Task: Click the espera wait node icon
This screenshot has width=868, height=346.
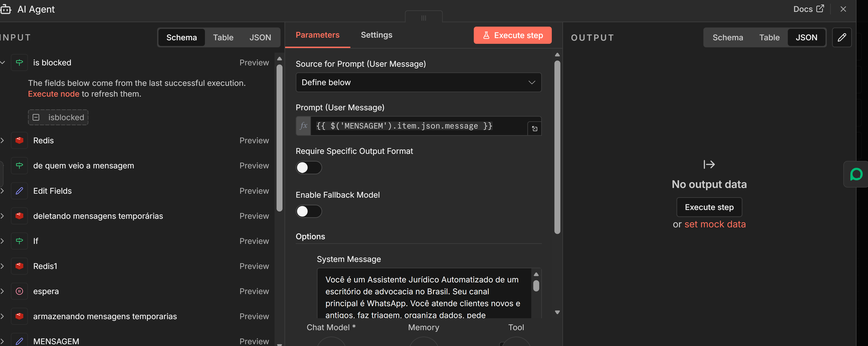Action: pos(19,291)
